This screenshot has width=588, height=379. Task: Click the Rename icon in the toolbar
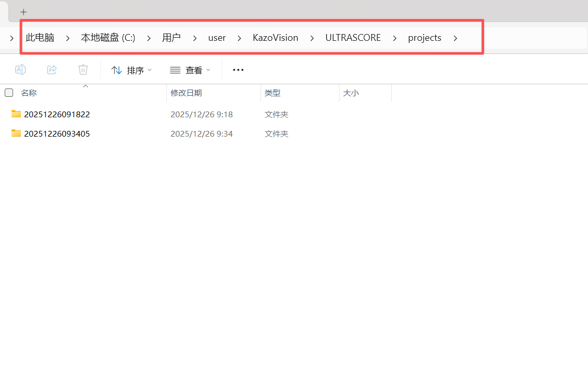(20, 70)
